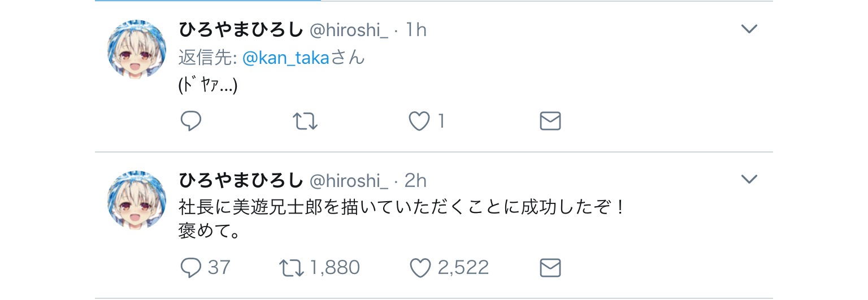Image resolution: width=868 pixels, height=300 pixels.
Task: Share the 2h-old tweet via message icon
Action: (550, 267)
